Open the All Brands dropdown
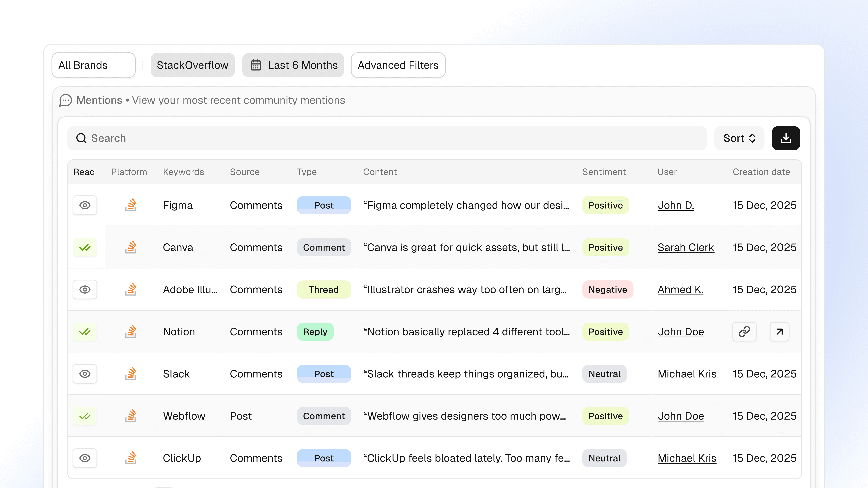This screenshot has width=868, height=488. click(x=93, y=65)
